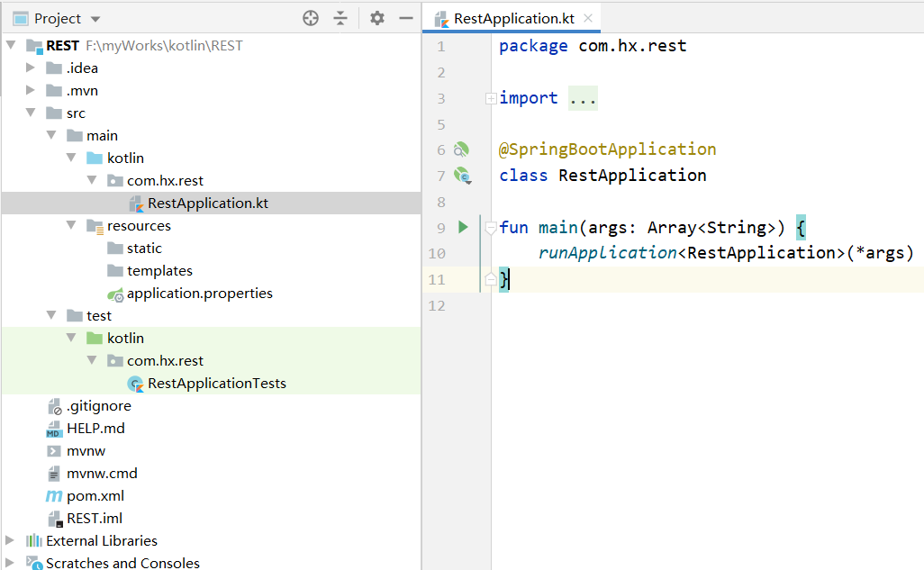Click the Project panel title
The width and height of the screenshot is (924, 570).
(58, 18)
